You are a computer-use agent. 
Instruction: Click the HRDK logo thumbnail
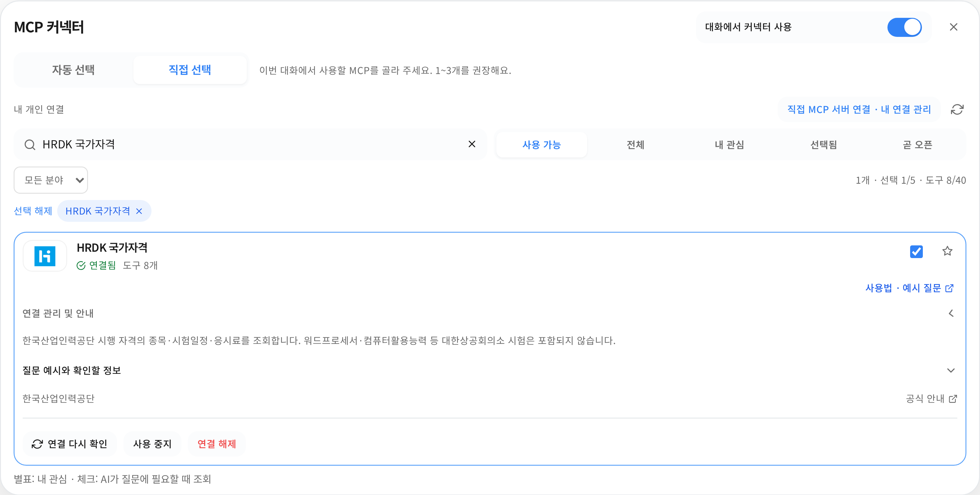pyautogui.click(x=45, y=256)
